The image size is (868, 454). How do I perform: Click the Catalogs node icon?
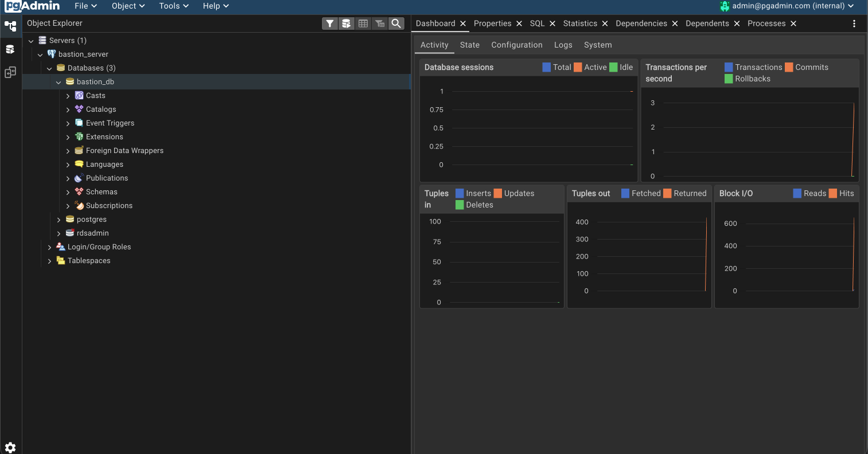coord(79,109)
